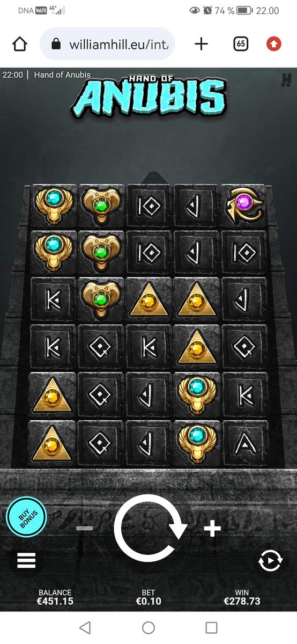Spin the reels with the circular arrow button
297x644 pixels.
(x=150, y=529)
